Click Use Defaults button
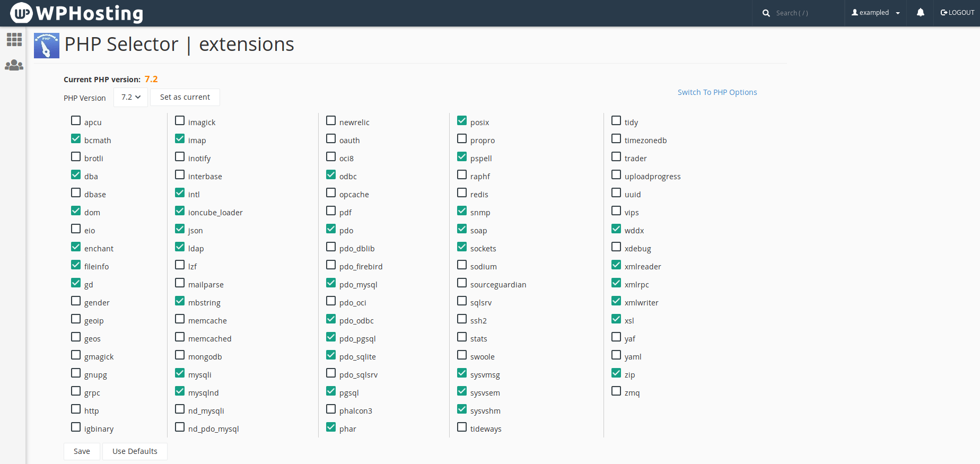Viewport: 980px width, 464px height. pyautogui.click(x=135, y=451)
